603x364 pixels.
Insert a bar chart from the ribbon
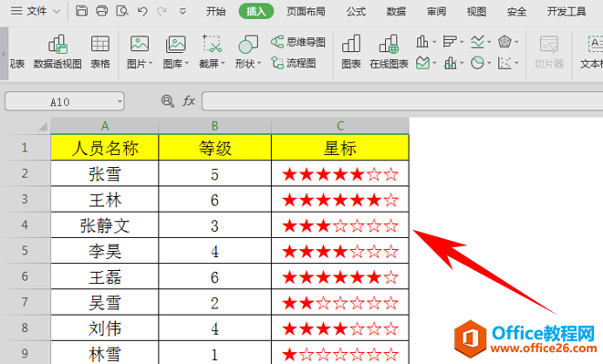(449, 41)
